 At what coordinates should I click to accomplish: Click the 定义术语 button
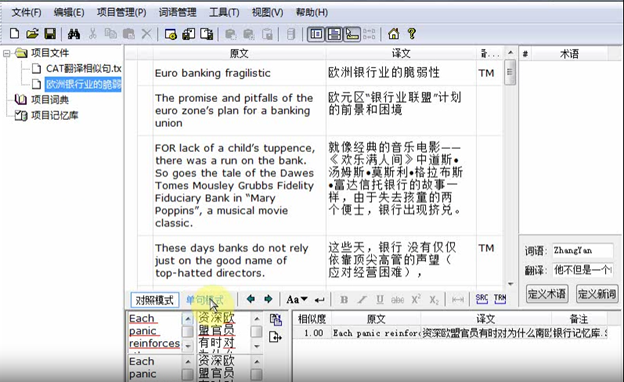click(x=547, y=294)
